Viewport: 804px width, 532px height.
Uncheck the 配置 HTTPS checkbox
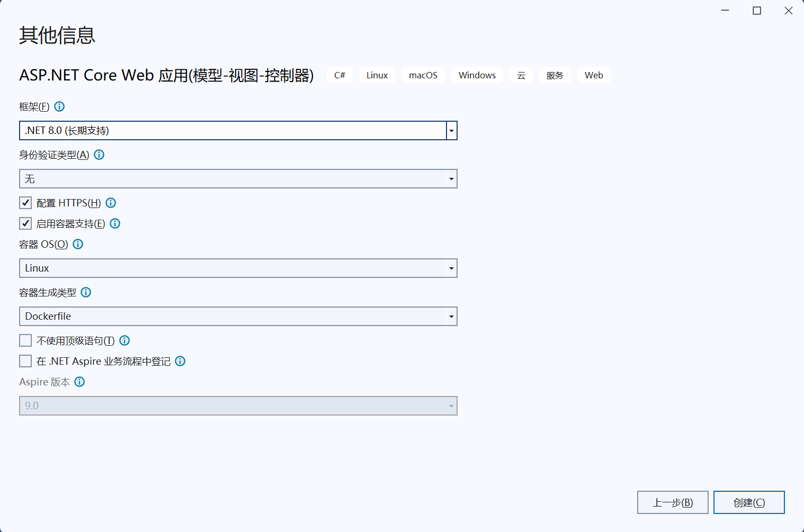point(25,203)
